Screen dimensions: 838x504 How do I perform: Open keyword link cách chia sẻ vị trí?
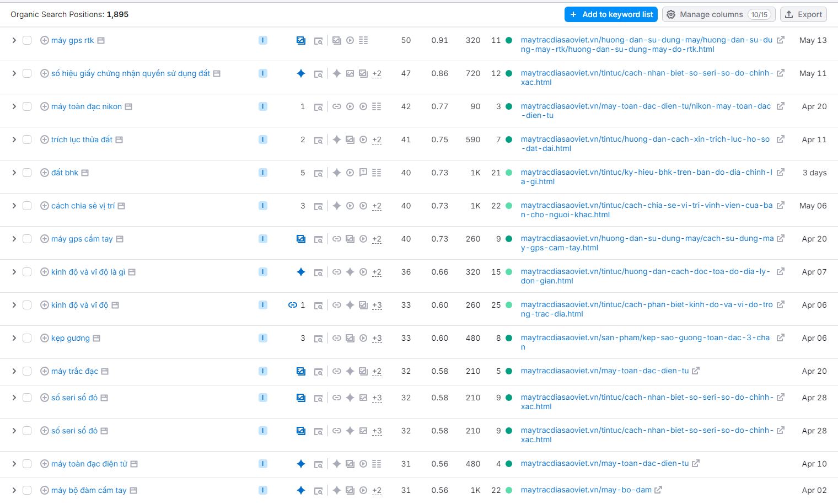pyautogui.click(x=83, y=206)
